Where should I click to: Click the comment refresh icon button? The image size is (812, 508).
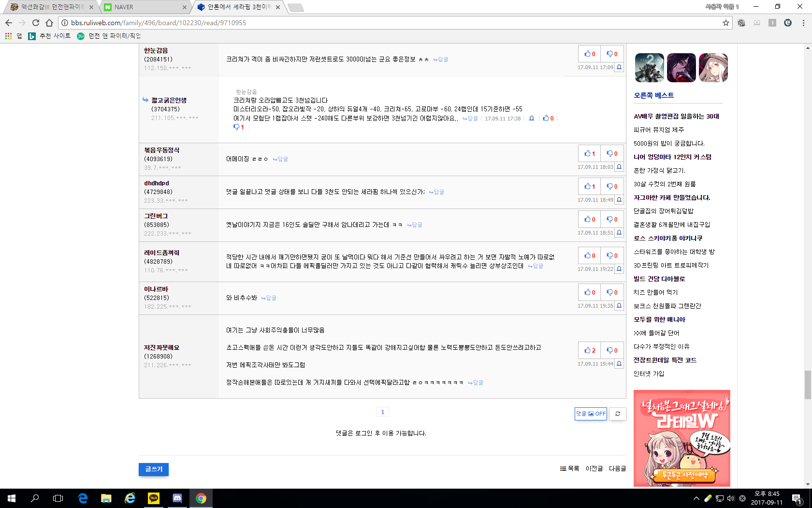click(617, 414)
